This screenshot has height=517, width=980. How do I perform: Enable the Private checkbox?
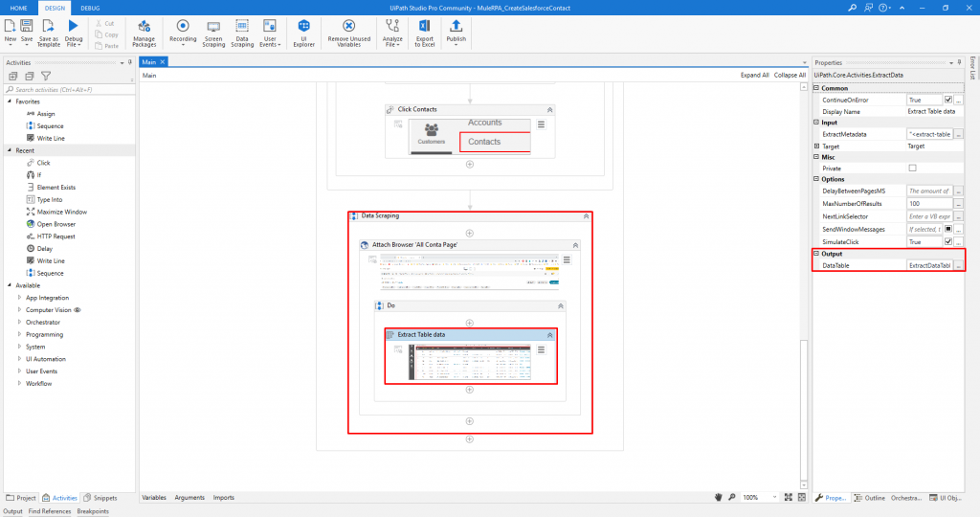912,169
